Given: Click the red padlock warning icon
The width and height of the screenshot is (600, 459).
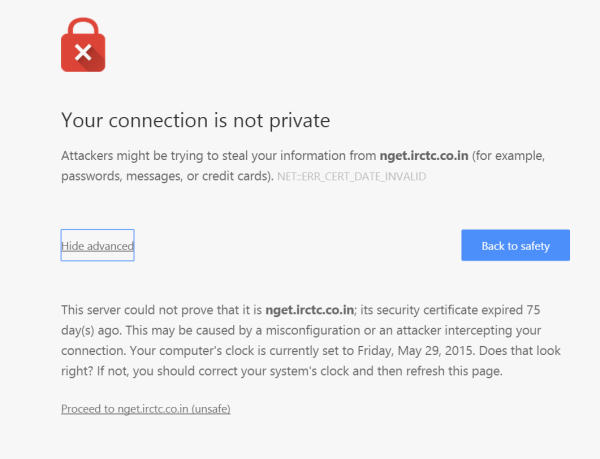Looking at the screenshot, I should click(x=84, y=49).
